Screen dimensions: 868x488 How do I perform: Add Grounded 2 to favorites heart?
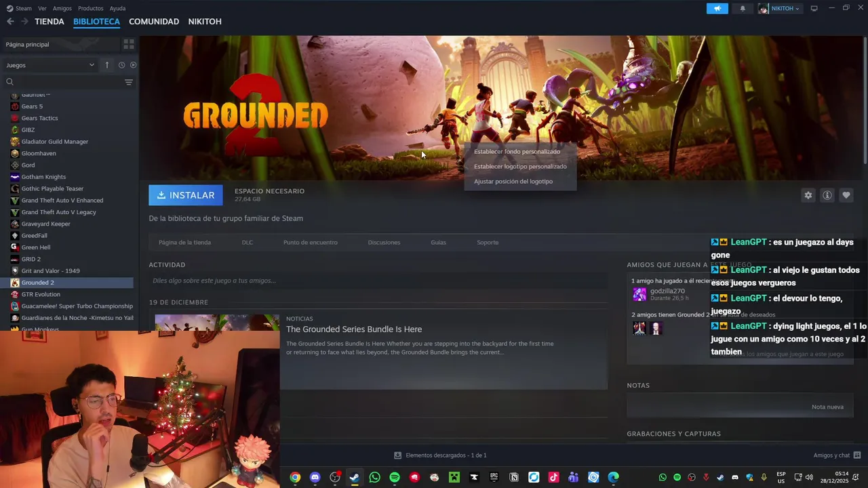pos(846,195)
